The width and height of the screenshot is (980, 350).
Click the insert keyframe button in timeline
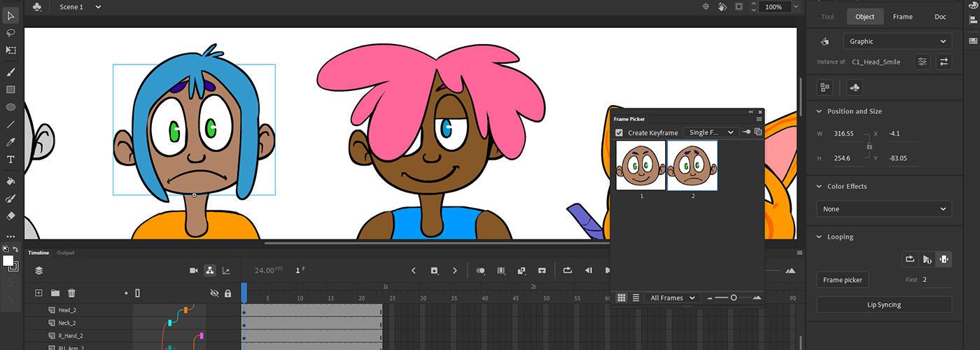(x=434, y=271)
